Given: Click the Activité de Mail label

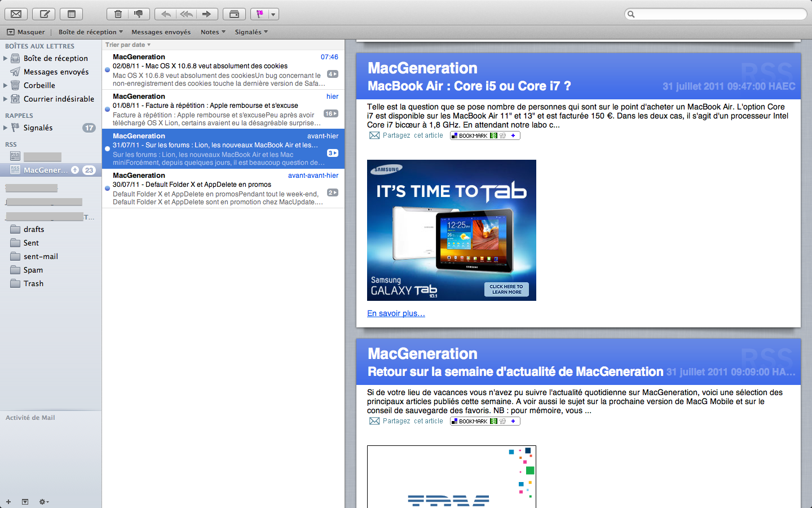Looking at the screenshot, I should (x=30, y=418).
